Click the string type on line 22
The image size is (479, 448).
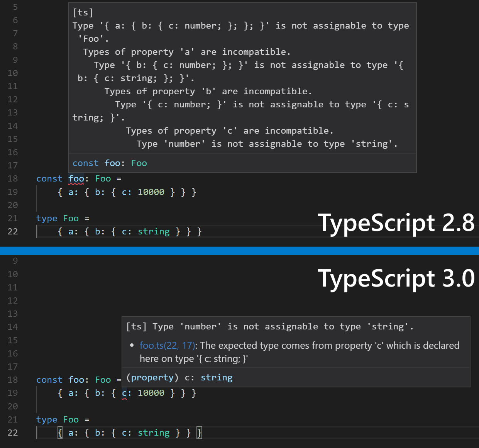(154, 231)
